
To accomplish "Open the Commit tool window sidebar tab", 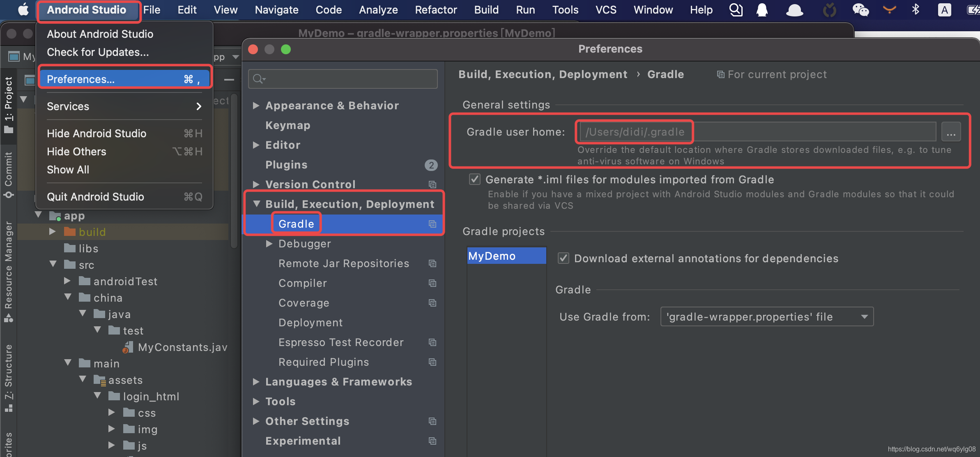I will click(x=8, y=175).
